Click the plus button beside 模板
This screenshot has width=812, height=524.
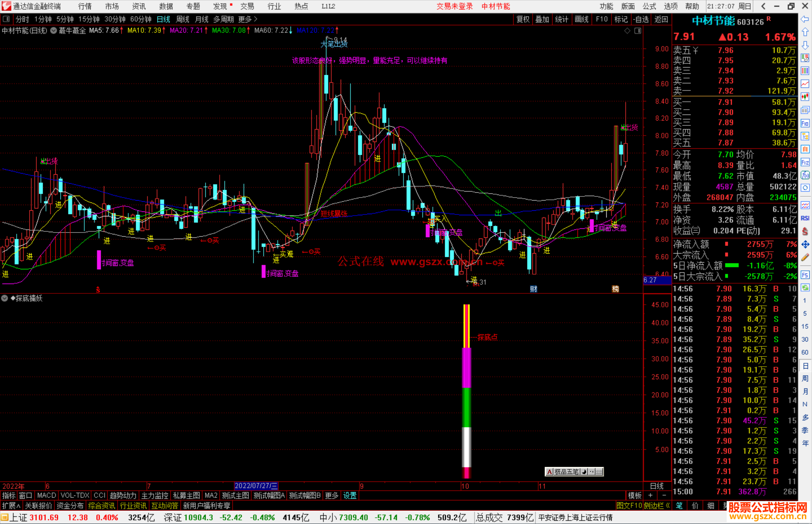click(x=650, y=495)
